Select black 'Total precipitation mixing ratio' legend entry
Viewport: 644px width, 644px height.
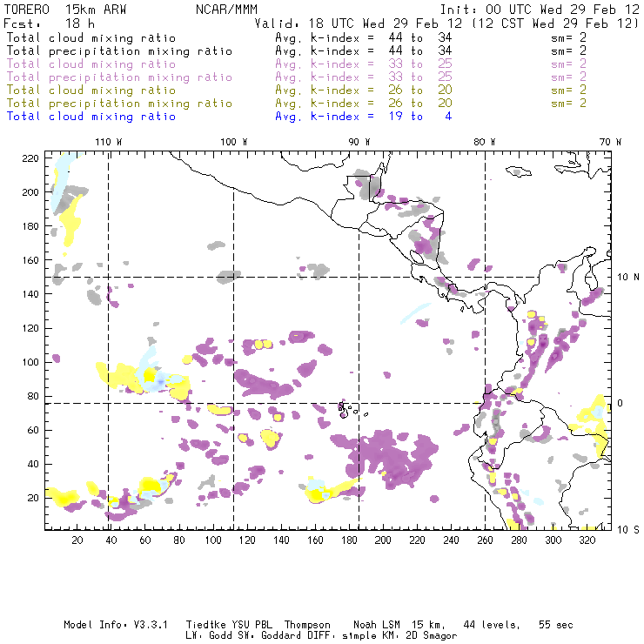pos(119,51)
